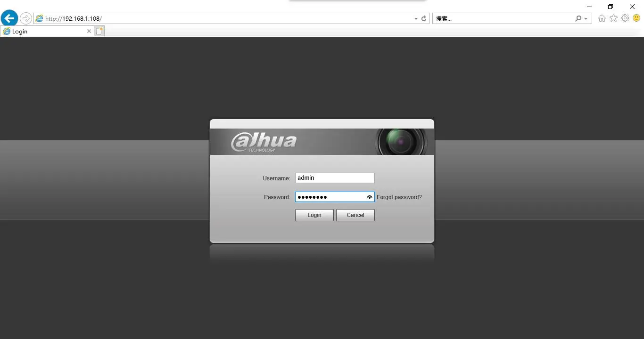
Task: Toggle password visibility with the eye icon
Action: pyautogui.click(x=369, y=197)
